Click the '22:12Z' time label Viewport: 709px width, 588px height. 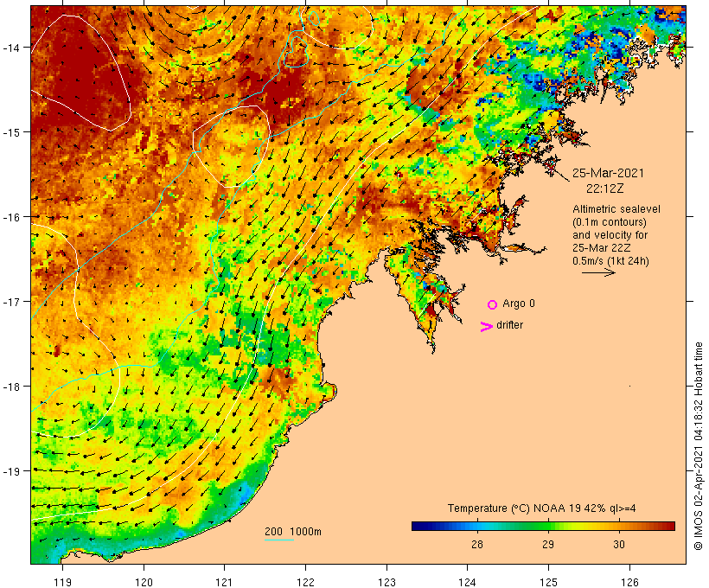point(605,189)
